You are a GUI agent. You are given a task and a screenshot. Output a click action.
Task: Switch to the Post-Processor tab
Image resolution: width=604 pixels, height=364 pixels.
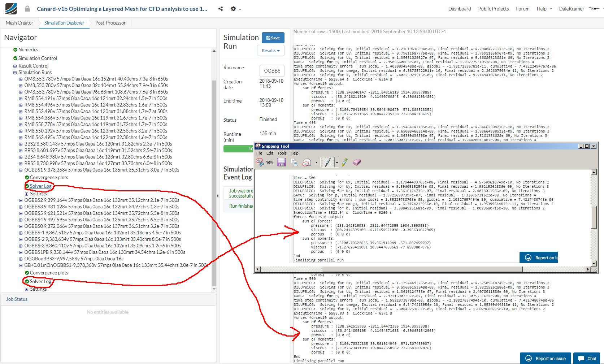[x=110, y=23]
